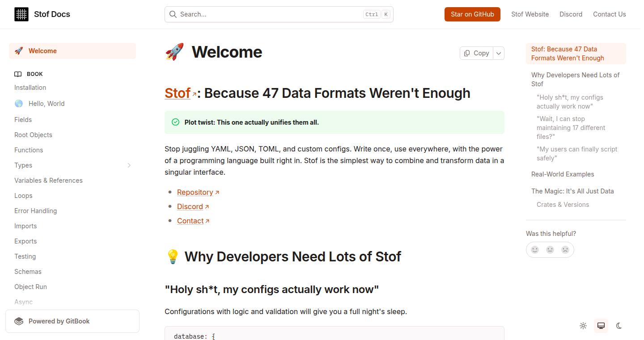The image size is (644, 340).
Task: Open the Repository link in the list
Action: click(198, 192)
